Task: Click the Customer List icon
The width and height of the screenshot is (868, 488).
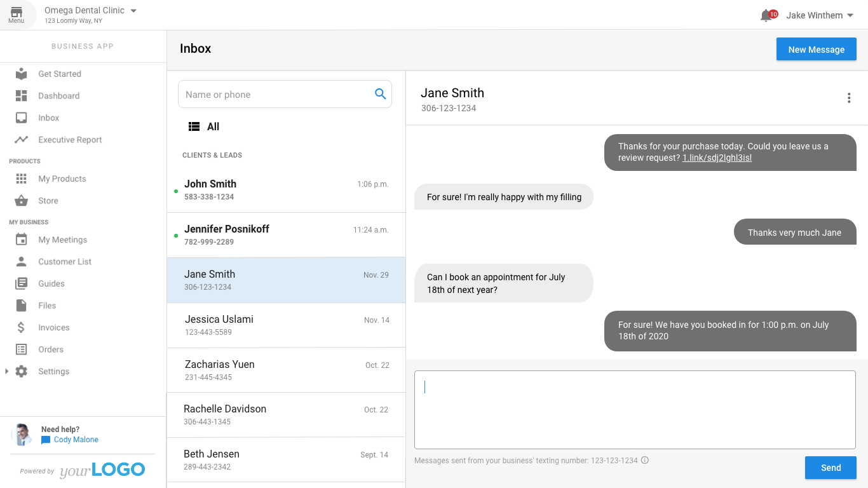Action: pos(22,261)
